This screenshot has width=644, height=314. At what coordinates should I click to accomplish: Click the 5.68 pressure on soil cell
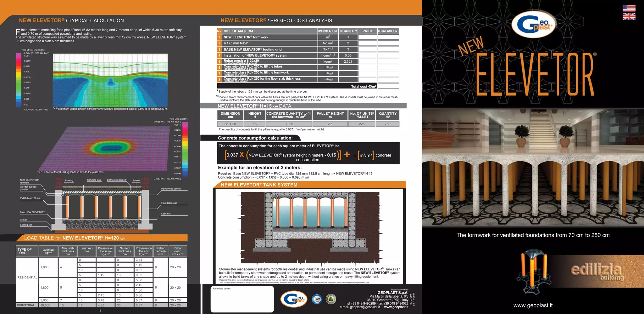pyautogui.click(x=144, y=280)
